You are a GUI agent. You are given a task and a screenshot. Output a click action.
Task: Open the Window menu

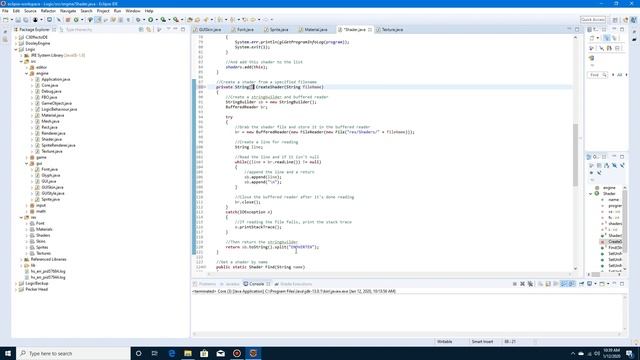pos(133,11)
